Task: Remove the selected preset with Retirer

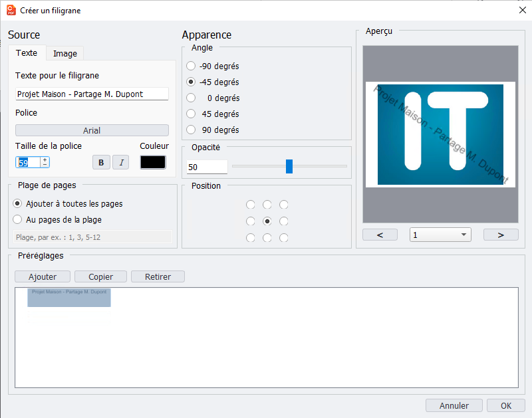Action: (x=158, y=276)
